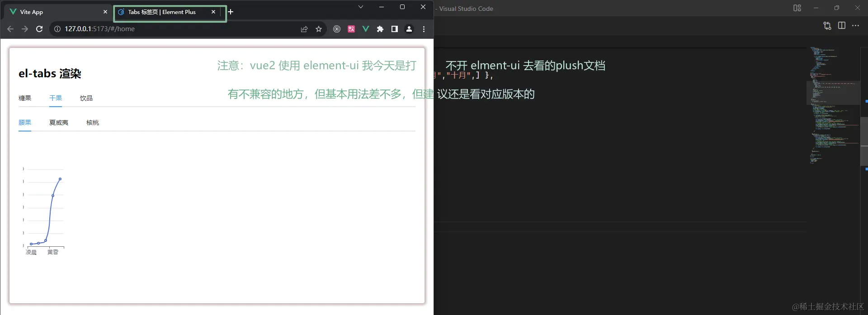This screenshot has height=315, width=868.
Task: Open the pink translate browser extension
Action: 351,29
